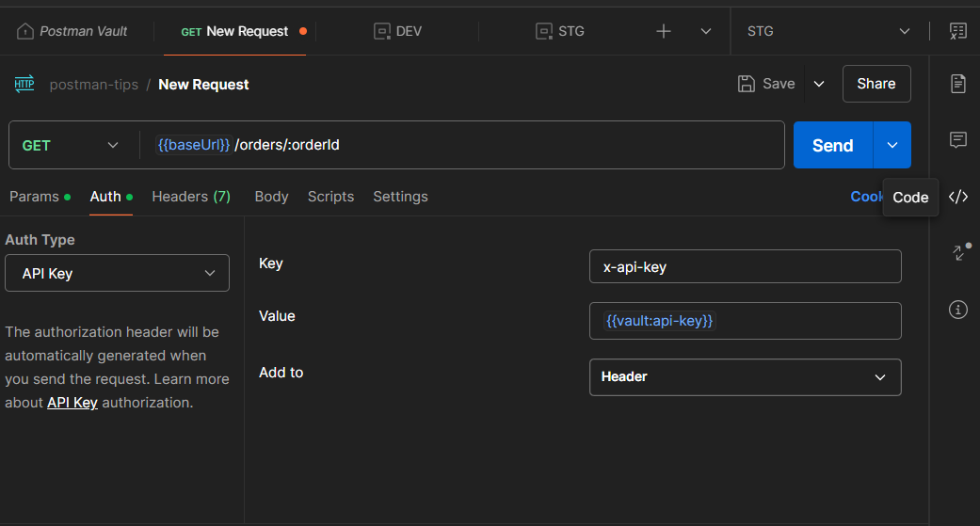
Task: Open the environment variables quick look icon
Action: 957,31
